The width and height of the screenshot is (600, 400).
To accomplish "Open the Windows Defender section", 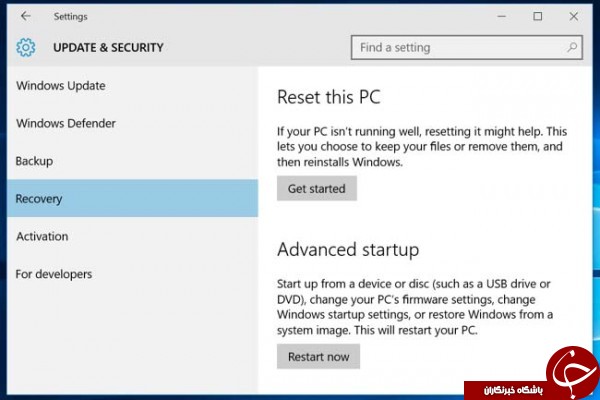I will pyautogui.click(x=132, y=123).
